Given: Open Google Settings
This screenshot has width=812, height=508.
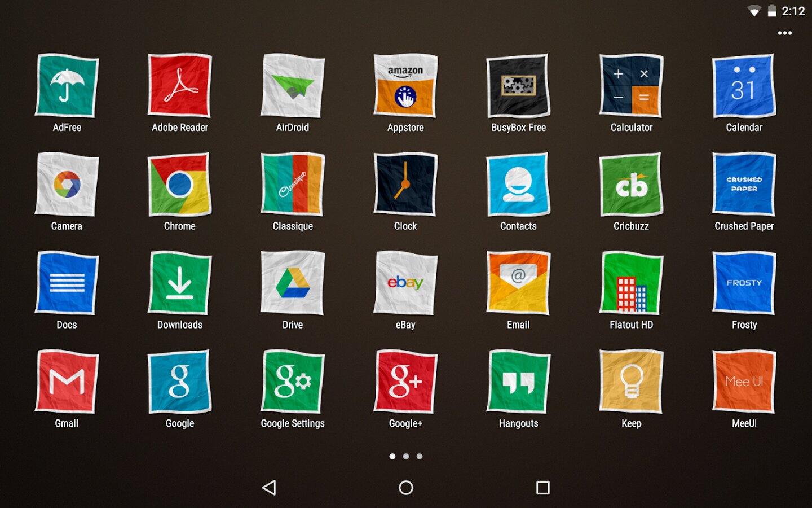Looking at the screenshot, I should click(x=292, y=382).
